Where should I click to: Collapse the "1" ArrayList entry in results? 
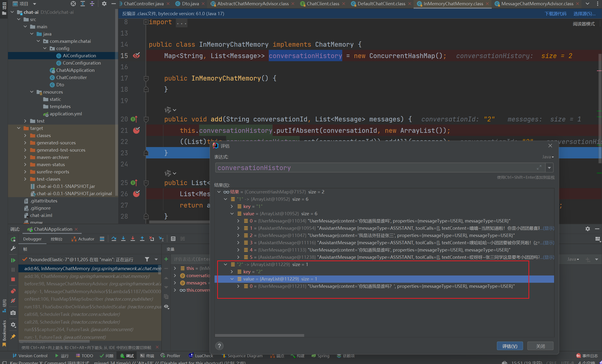pos(225,199)
